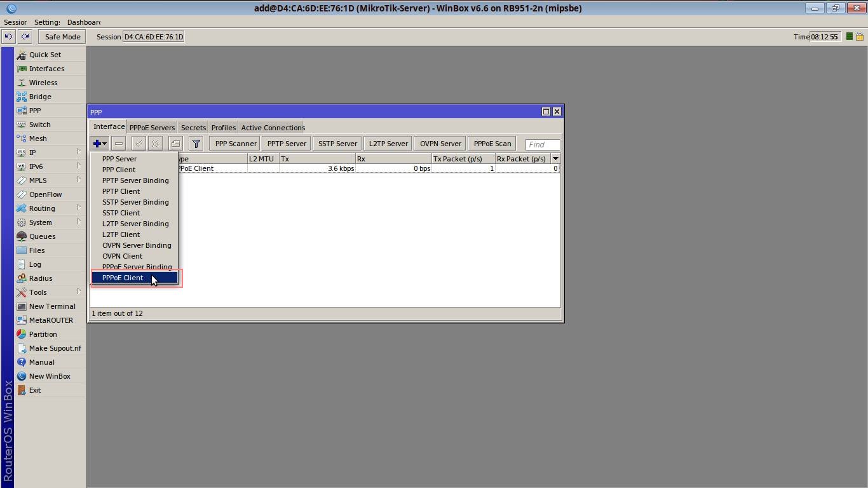This screenshot has width=868, height=488.
Task: Click the Files folder sidebar icon
Action: tap(22, 250)
